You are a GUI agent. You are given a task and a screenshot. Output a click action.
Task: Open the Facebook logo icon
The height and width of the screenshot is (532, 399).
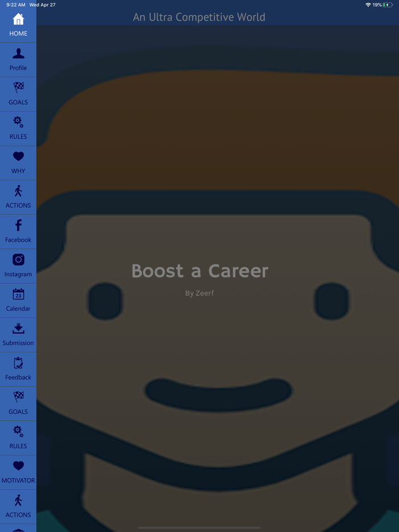coord(18,226)
